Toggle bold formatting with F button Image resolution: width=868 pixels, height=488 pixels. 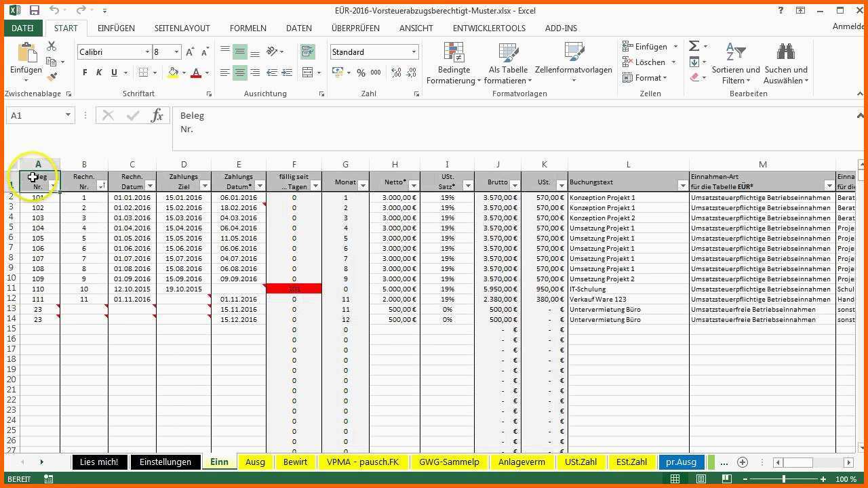click(x=85, y=73)
